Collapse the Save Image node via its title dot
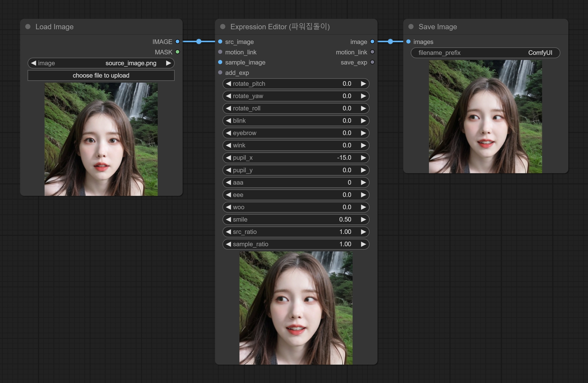 point(411,27)
